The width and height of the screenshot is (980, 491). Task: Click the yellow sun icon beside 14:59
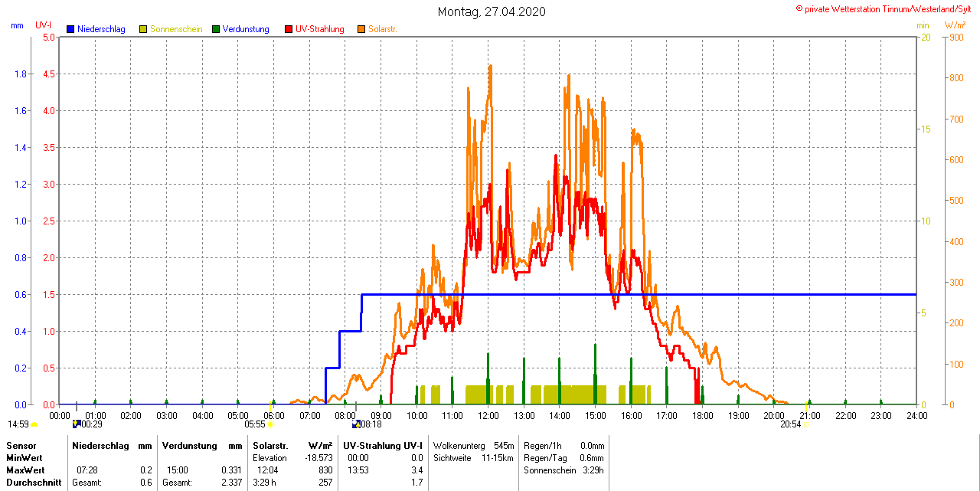[x=34, y=424]
